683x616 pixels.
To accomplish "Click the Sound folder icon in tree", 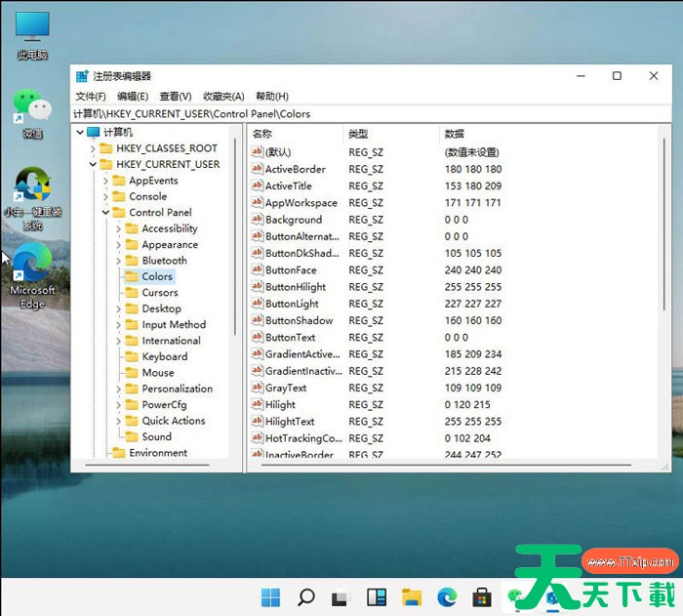I will point(132,436).
